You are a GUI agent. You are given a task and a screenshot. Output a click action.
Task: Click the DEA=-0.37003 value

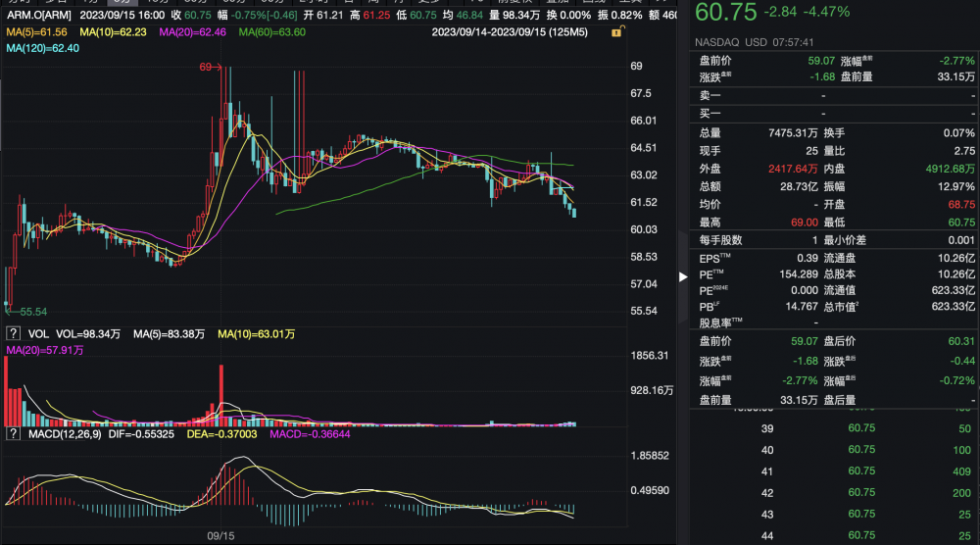(221, 434)
